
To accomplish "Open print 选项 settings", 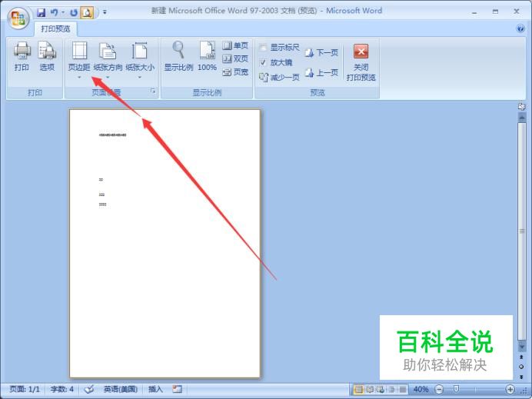I will pyautogui.click(x=47, y=57).
